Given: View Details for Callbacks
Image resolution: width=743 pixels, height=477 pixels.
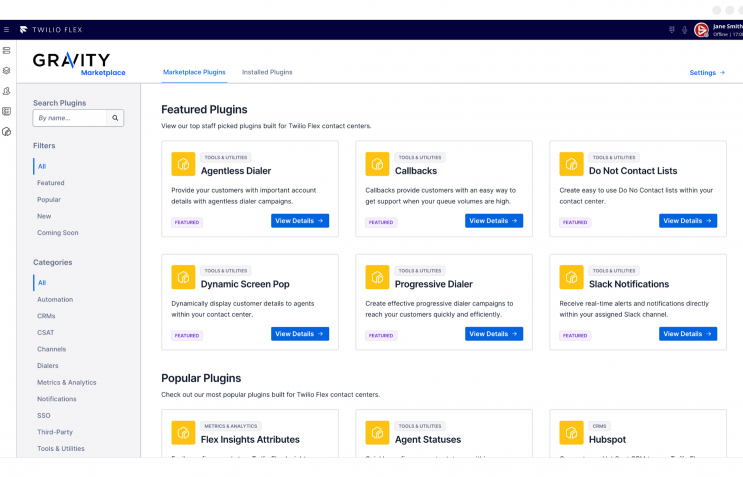Looking at the screenshot, I should click(x=494, y=221).
